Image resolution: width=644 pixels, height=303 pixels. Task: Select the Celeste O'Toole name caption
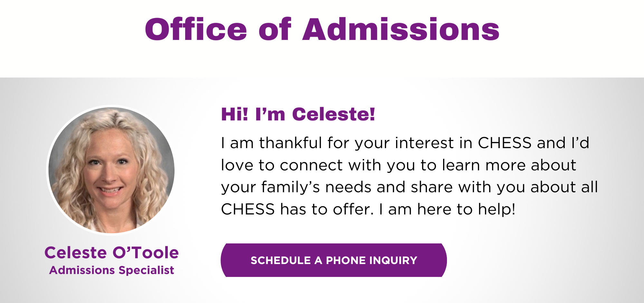[111, 253]
